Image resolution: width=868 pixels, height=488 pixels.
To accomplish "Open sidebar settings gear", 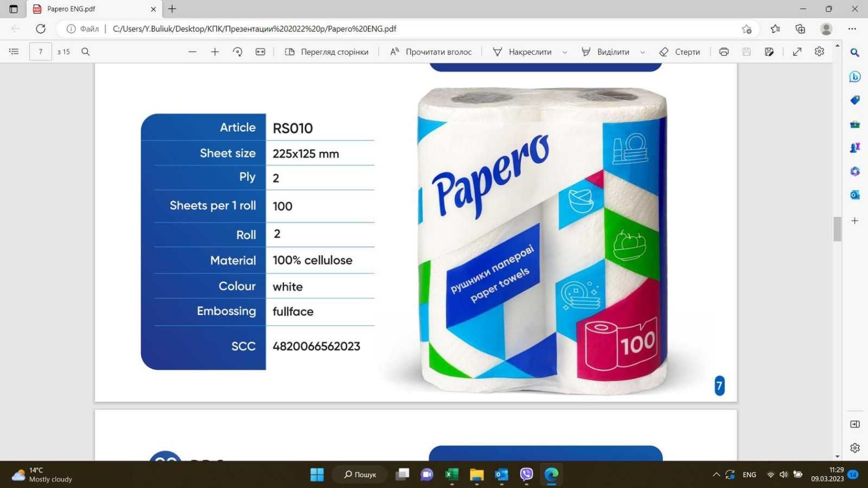I will [x=855, y=448].
